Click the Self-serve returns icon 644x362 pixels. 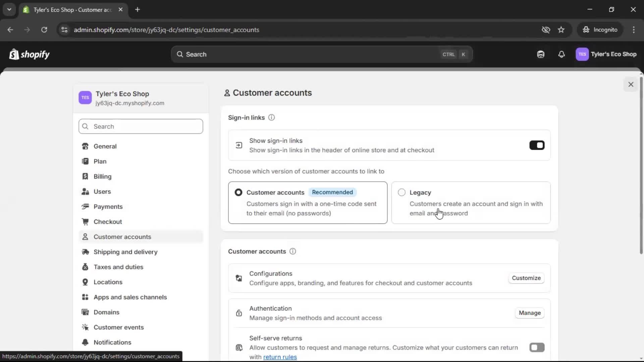coord(239,348)
